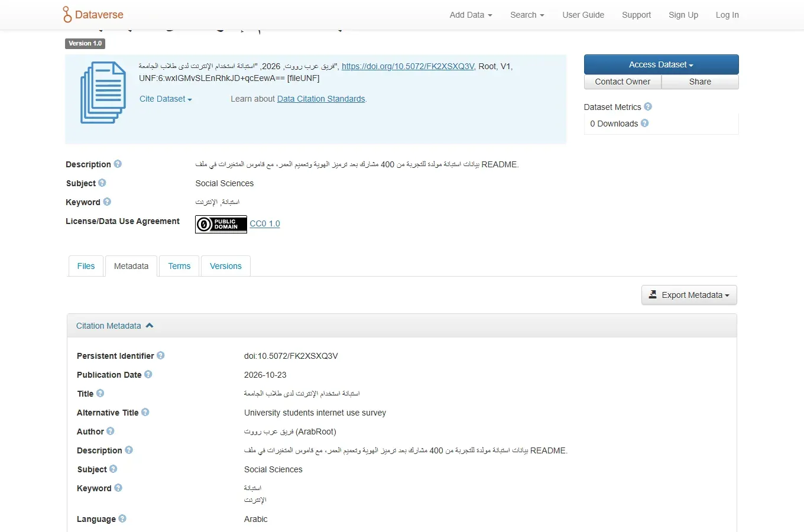Image resolution: width=804 pixels, height=532 pixels.
Task: Click the Dataverse logo icon
Action: [x=67, y=15]
